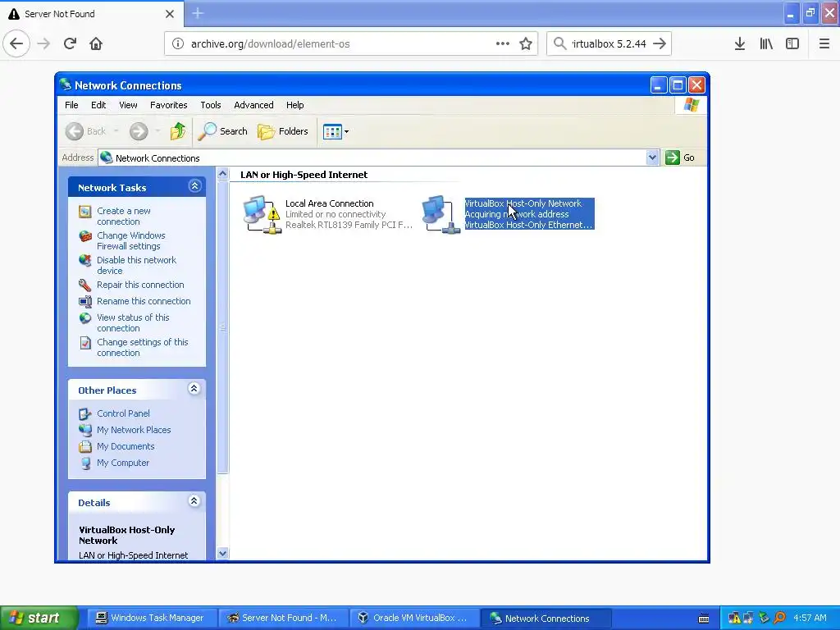Change settings of this connection
The height and width of the screenshot is (630, 840).
click(143, 348)
